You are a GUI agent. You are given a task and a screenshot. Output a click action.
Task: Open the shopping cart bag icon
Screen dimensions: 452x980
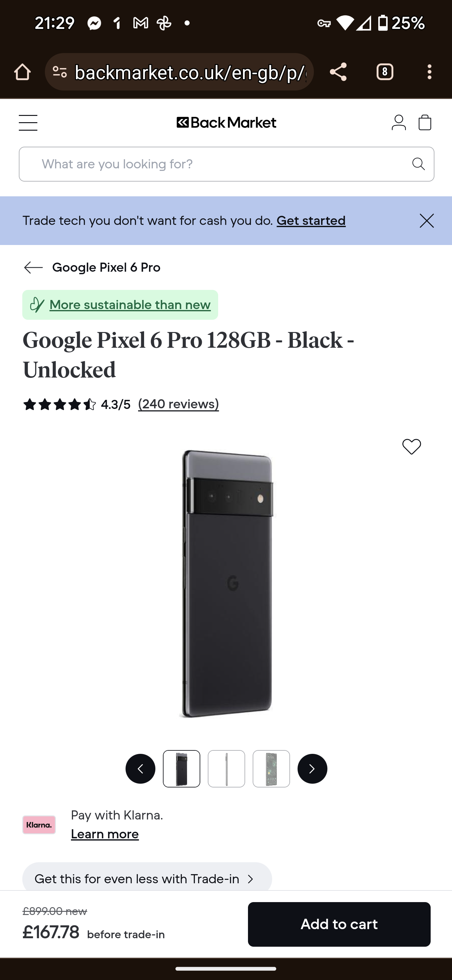(425, 122)
